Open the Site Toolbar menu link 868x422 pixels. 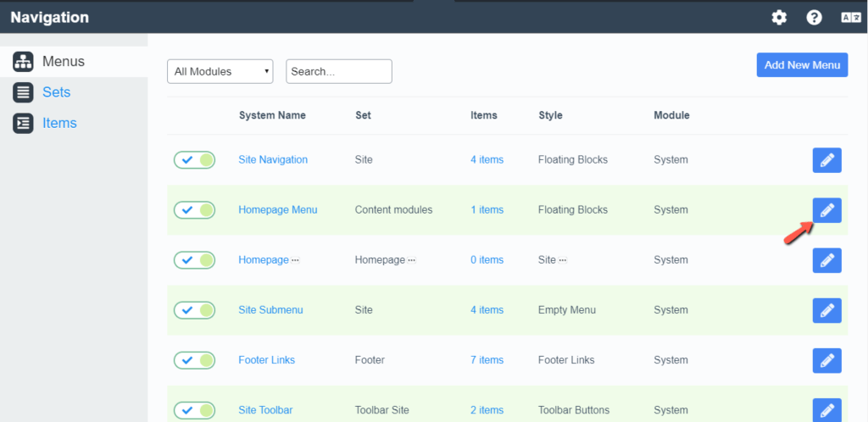tap(265, 410)
